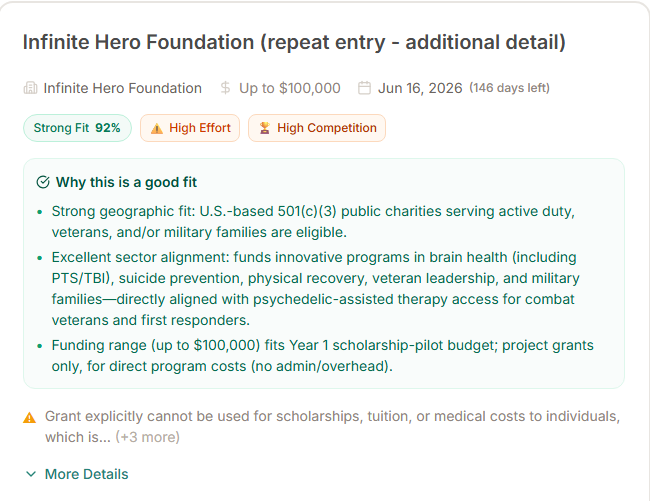Image resolution: width=650 pixels, height=501 pixels.
Task: Click the Strong Fit 92% badge
Action: click(77, 128)
